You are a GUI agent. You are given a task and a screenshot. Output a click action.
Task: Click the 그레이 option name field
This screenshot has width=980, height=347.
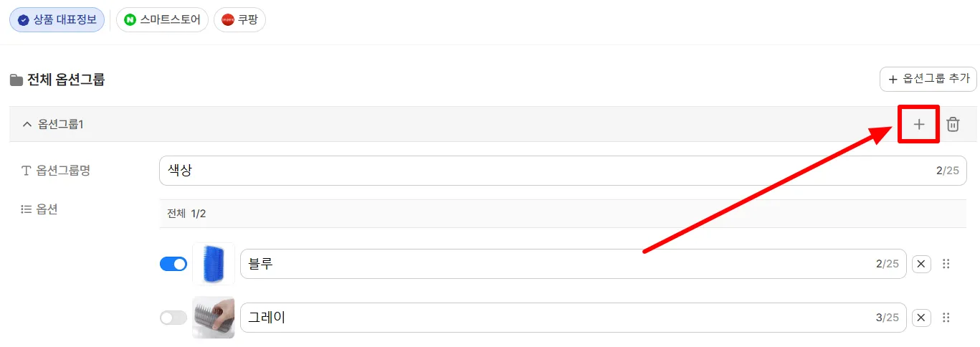(574, 318)
